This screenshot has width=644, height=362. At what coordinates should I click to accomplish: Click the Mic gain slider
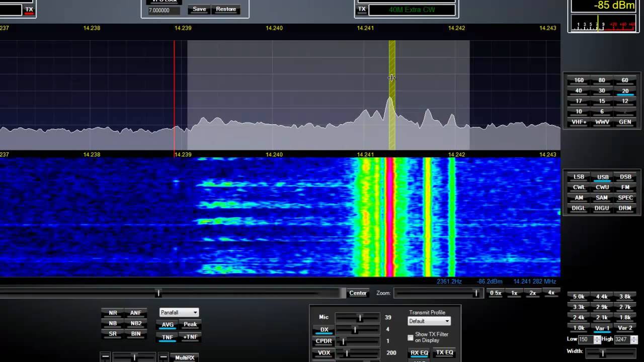click(359, 317)
